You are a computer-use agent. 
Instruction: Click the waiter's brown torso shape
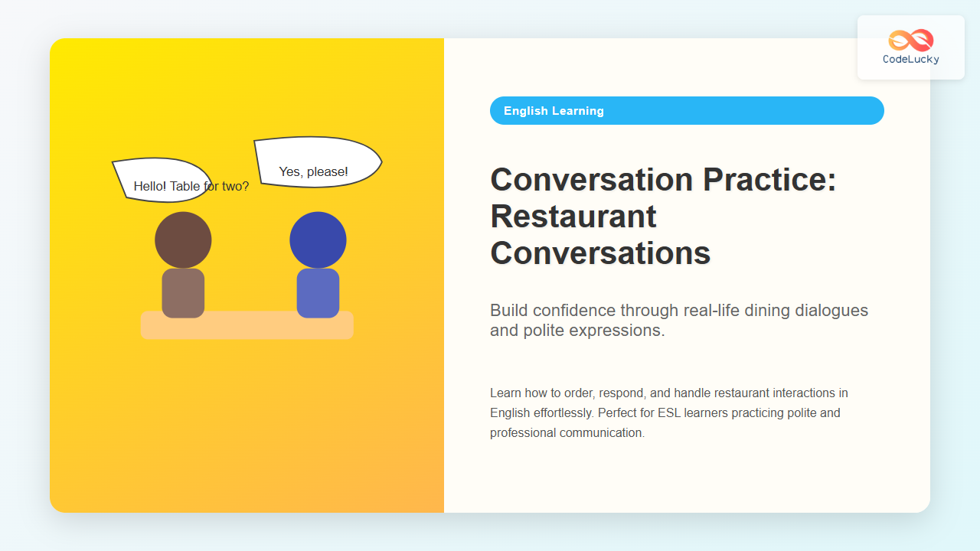click(183, 293)
